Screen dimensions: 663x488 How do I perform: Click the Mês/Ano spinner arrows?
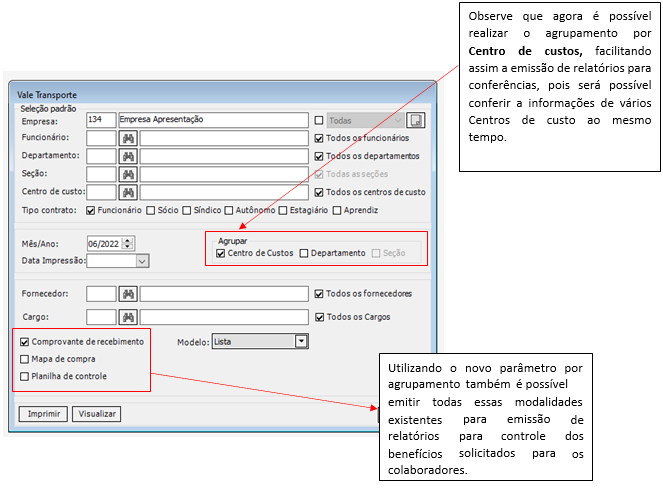[x=127, y=244]
